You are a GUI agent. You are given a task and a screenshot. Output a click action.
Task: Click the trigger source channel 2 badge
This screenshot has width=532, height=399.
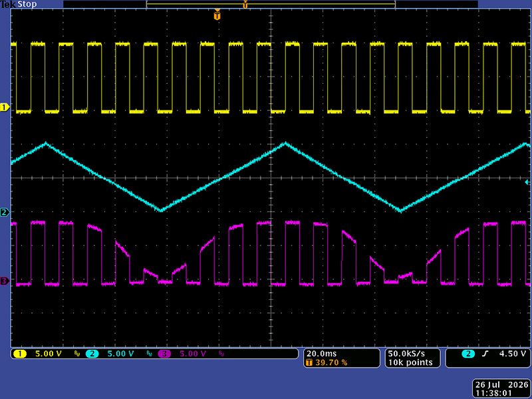(468, 354)
